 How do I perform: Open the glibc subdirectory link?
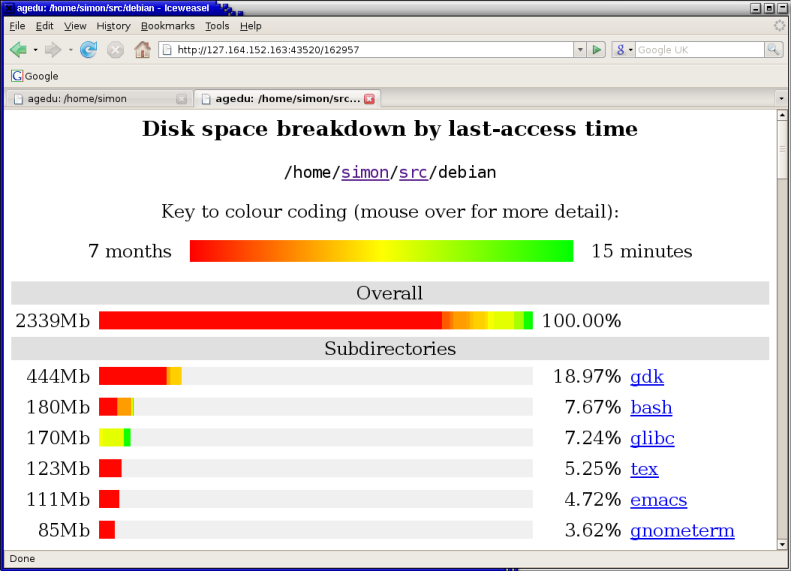click(x=652, y=438)
